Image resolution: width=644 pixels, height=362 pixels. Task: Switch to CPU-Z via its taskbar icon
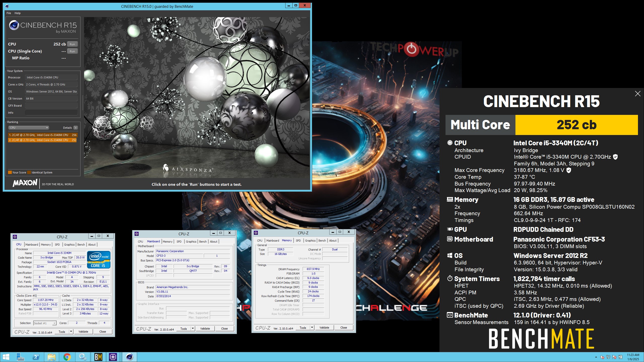(113, 357)
